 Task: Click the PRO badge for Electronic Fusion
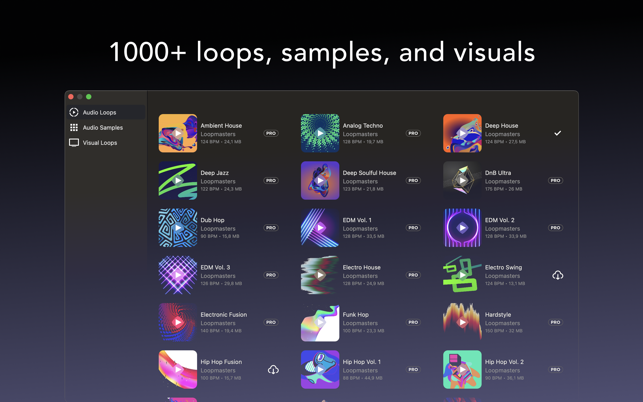(271, 322)
